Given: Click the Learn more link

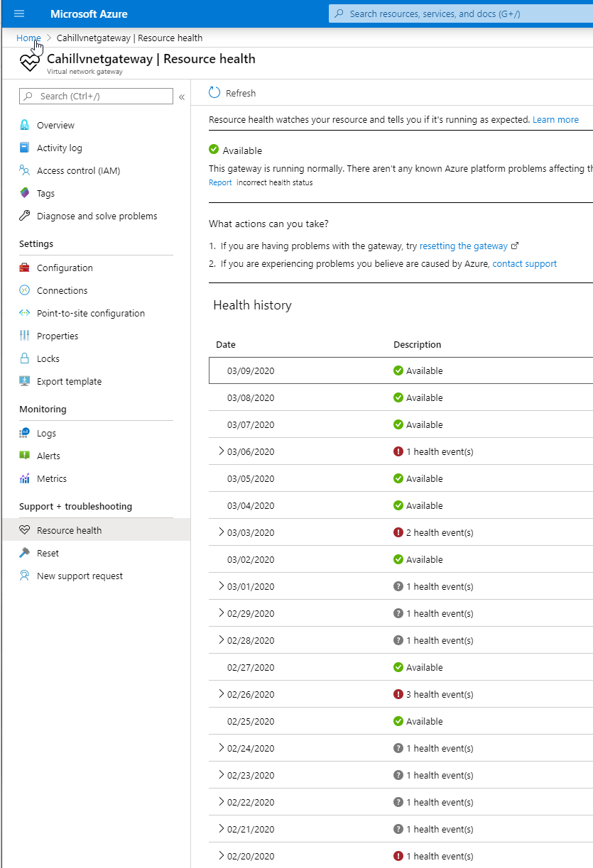Looking at the screenshot, I should (x=555, y=120).
